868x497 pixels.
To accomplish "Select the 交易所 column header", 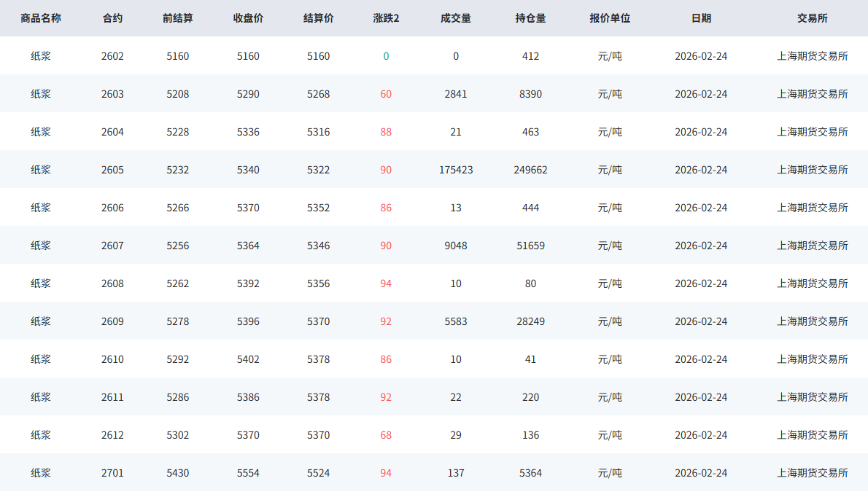I will 813,18.
